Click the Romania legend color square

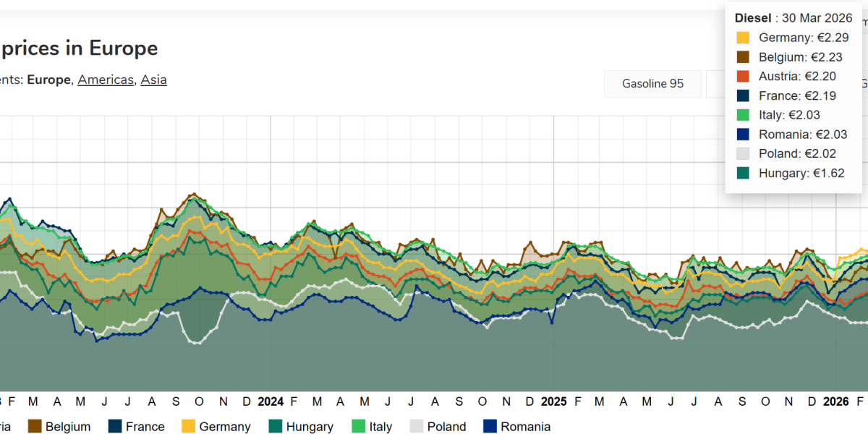pos(491,427)
